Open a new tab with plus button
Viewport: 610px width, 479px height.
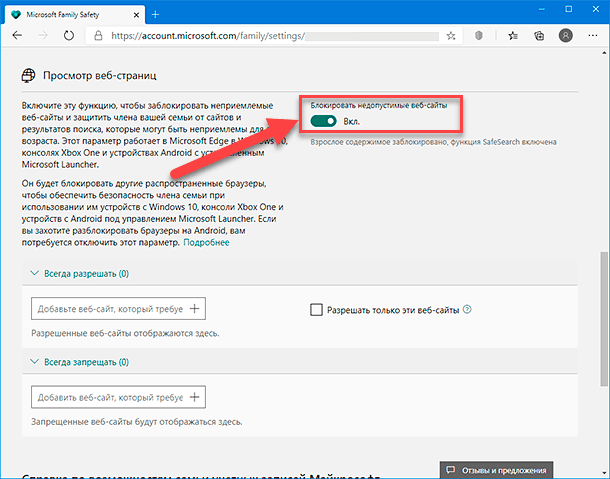coord(155,15)
